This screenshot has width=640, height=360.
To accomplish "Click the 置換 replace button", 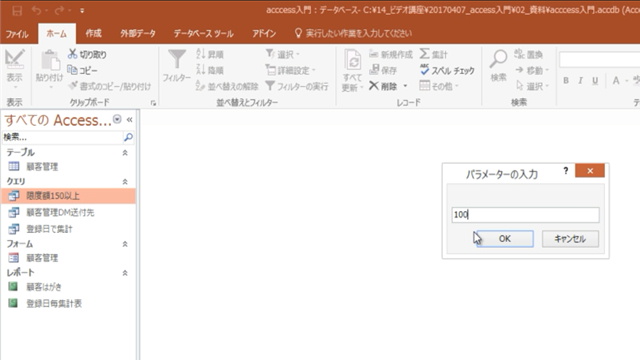I will point(529,54).
